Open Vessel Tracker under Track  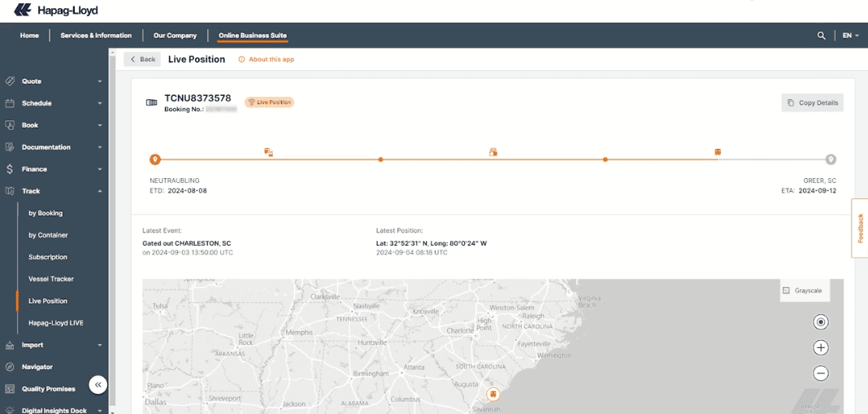51,279
